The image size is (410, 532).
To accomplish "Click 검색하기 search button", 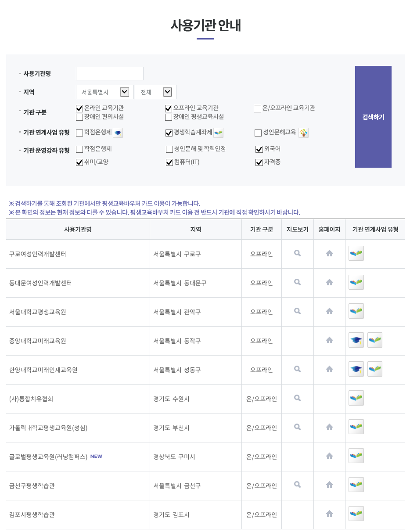I will click(x=373, y=117).
